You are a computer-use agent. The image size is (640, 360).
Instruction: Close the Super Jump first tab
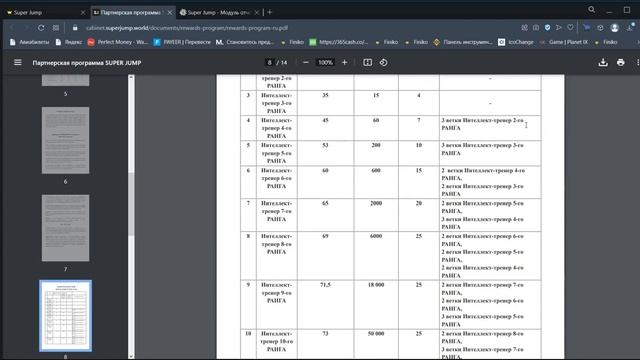pyautogui.click(x=83, y=13)
